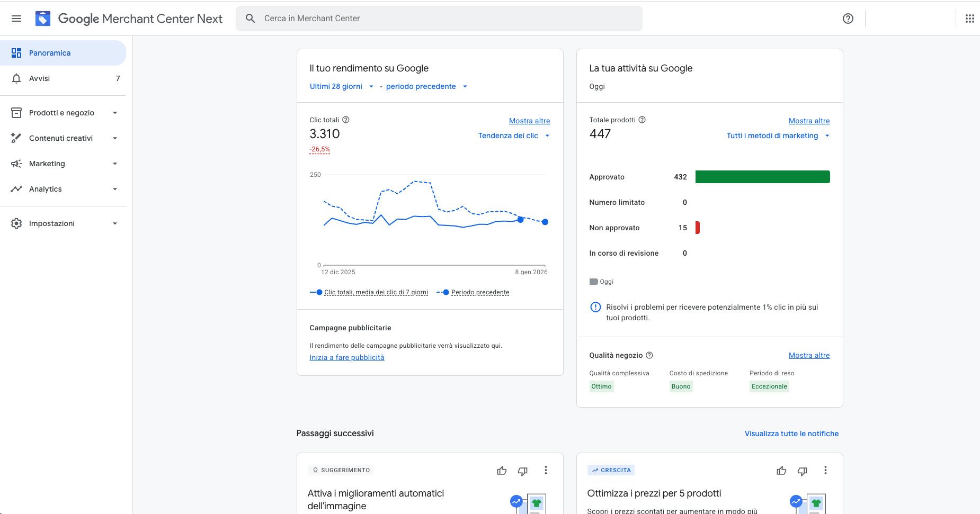Open Tutti i metodi di marketing dropdown
Screen dimensions: 980x514
[x=778, y=136]
